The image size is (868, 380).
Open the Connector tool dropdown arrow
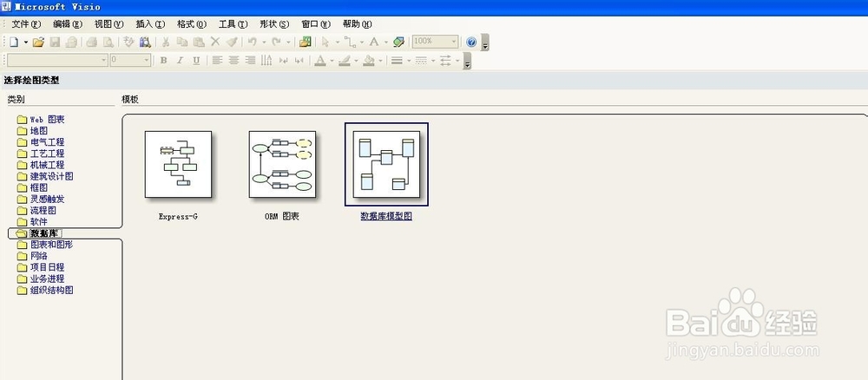click(x=361, y=42)
